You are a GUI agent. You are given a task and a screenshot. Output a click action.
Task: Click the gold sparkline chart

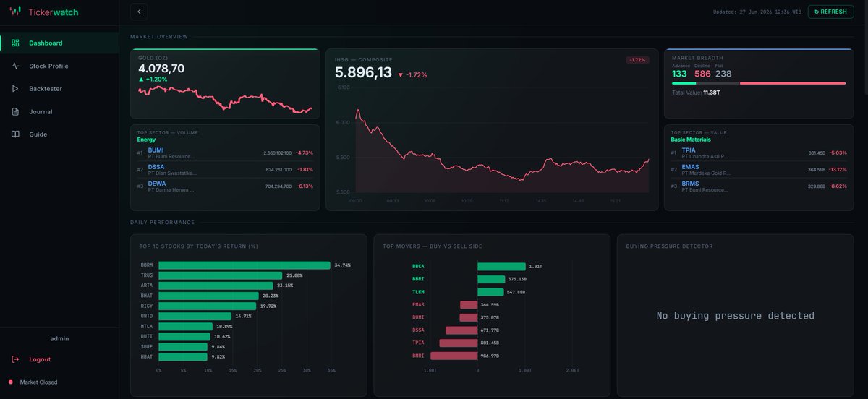click(225, 100)
